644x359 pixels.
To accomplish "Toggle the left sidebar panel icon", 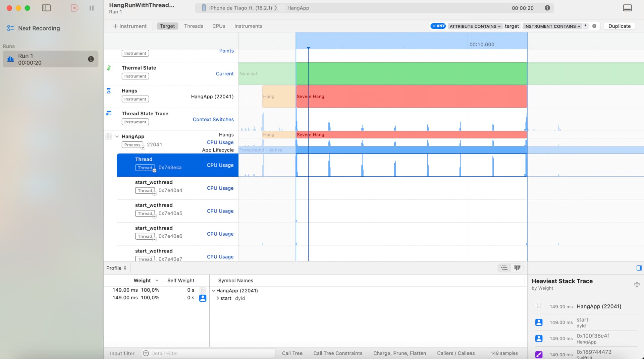I will tap(46, 8).
